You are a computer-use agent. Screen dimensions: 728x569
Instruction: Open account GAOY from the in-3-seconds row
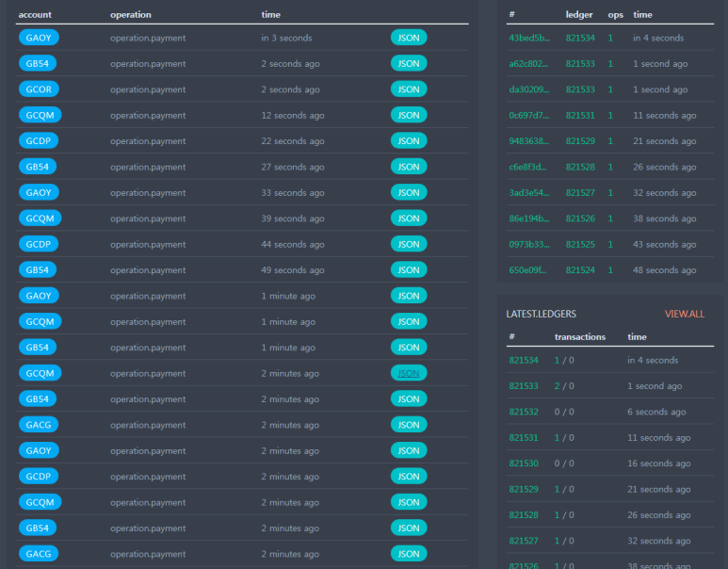39,38
